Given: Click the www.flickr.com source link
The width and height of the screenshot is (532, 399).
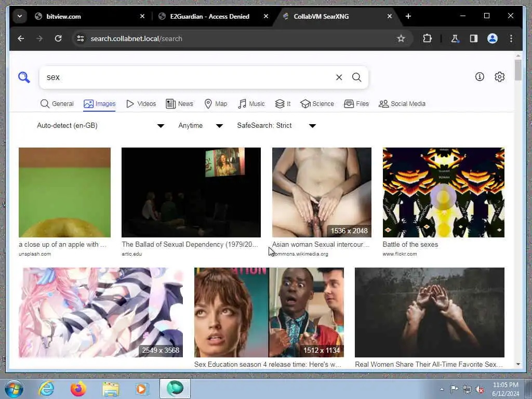Looking at the screenshot, I should click(x=400, y=254).
